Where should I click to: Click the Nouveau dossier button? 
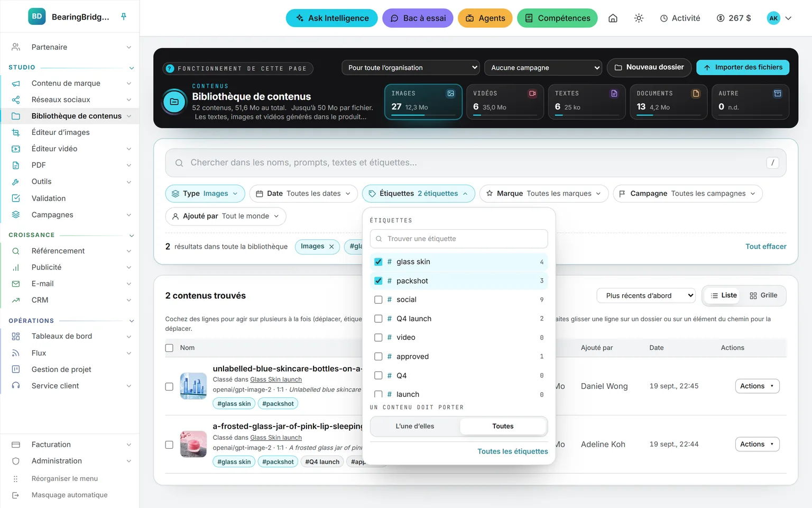(x=649, y=67)
